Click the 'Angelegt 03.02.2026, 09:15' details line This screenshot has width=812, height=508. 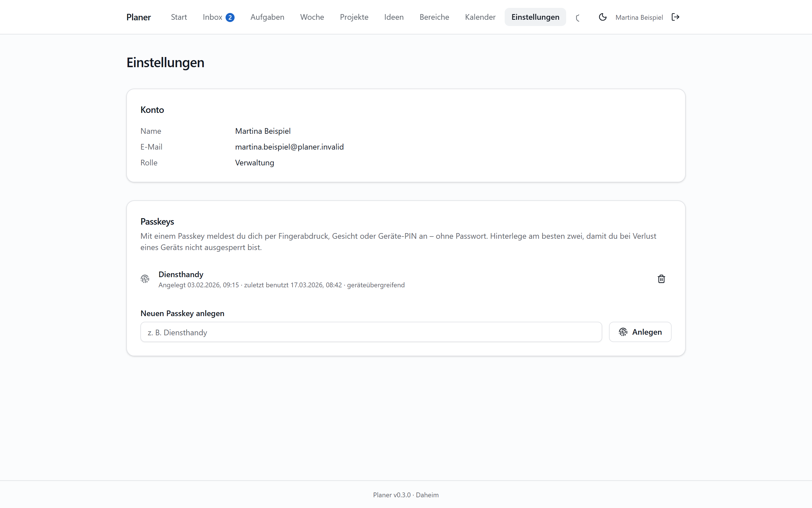tap(281, 285)
